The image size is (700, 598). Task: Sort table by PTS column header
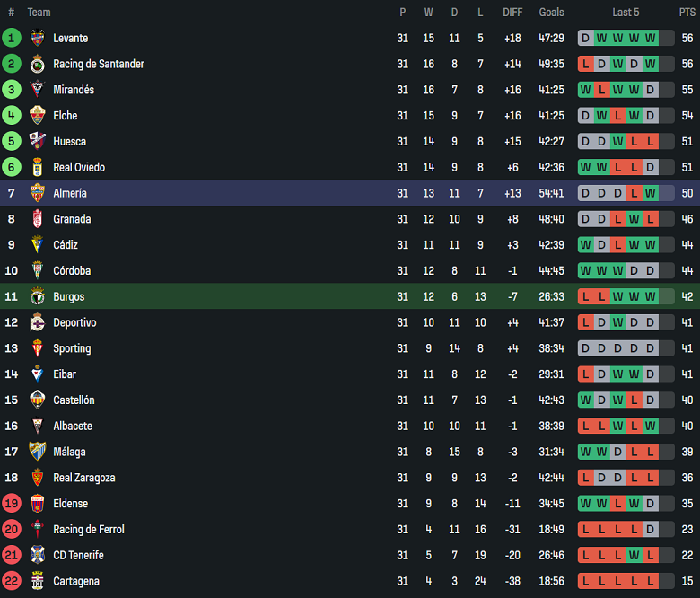click(687, 12)
